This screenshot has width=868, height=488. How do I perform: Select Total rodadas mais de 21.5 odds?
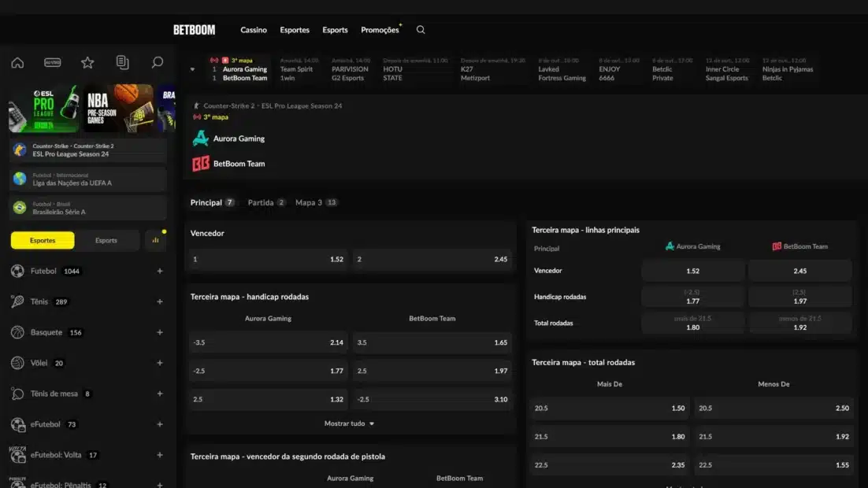point(692,323)
